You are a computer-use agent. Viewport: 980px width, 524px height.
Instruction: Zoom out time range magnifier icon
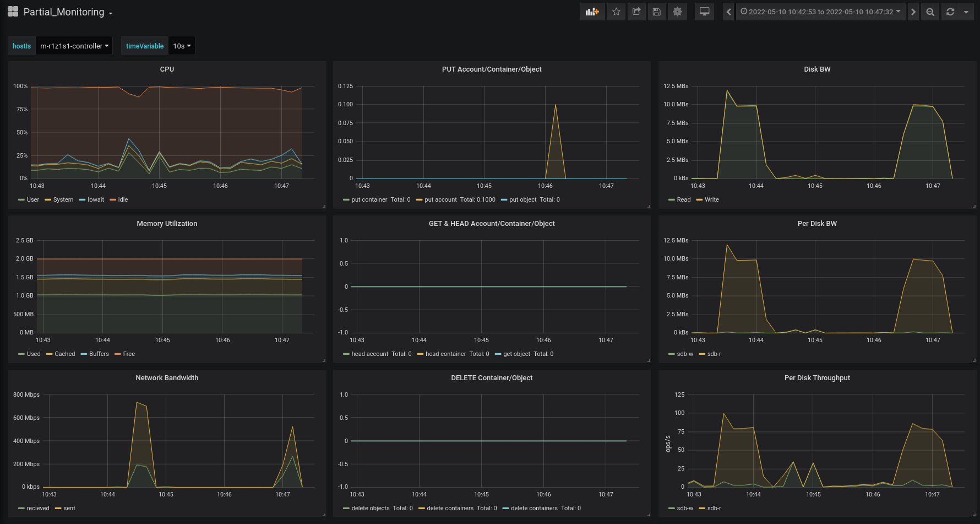[x=930, y=12]
